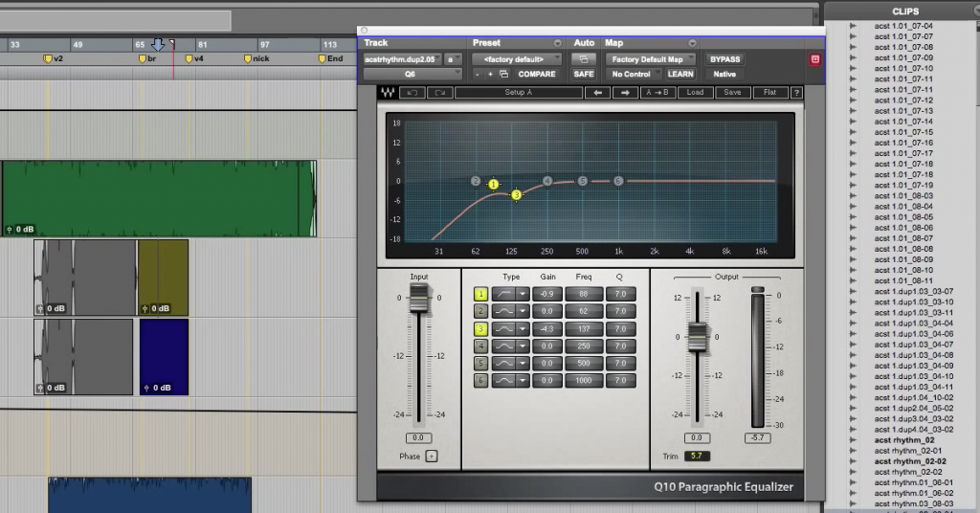The height and width of the screenshot is (513, 980).
Task: Click the automation enable icon under Auto
Action: click(584, 59)
